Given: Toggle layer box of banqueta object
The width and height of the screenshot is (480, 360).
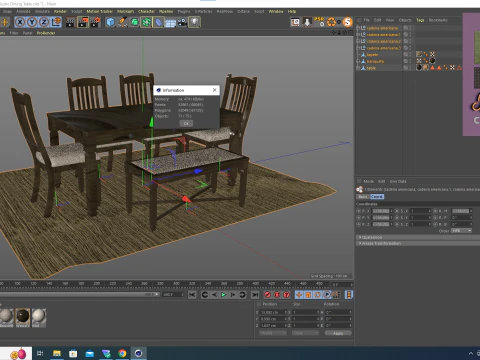Looking at the screenshot, I should 406,61.
